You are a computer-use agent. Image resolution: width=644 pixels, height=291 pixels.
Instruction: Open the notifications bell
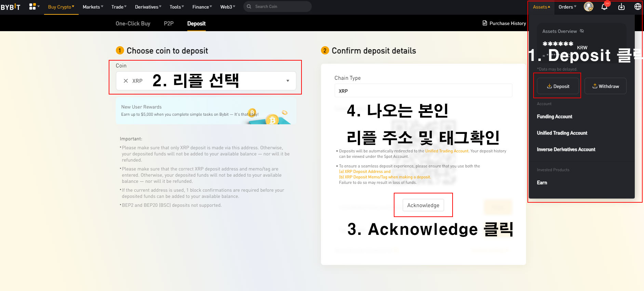point(604,7)
